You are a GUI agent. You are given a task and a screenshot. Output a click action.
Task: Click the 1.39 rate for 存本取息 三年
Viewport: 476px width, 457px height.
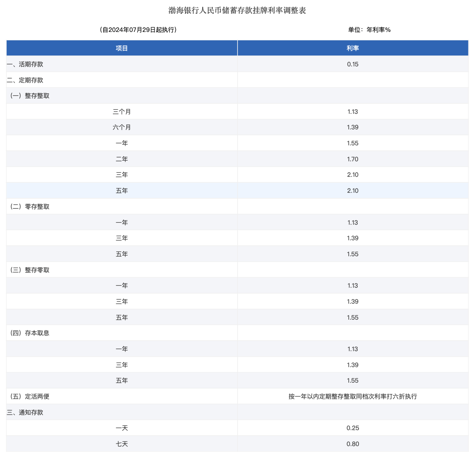tap(353, 365)
